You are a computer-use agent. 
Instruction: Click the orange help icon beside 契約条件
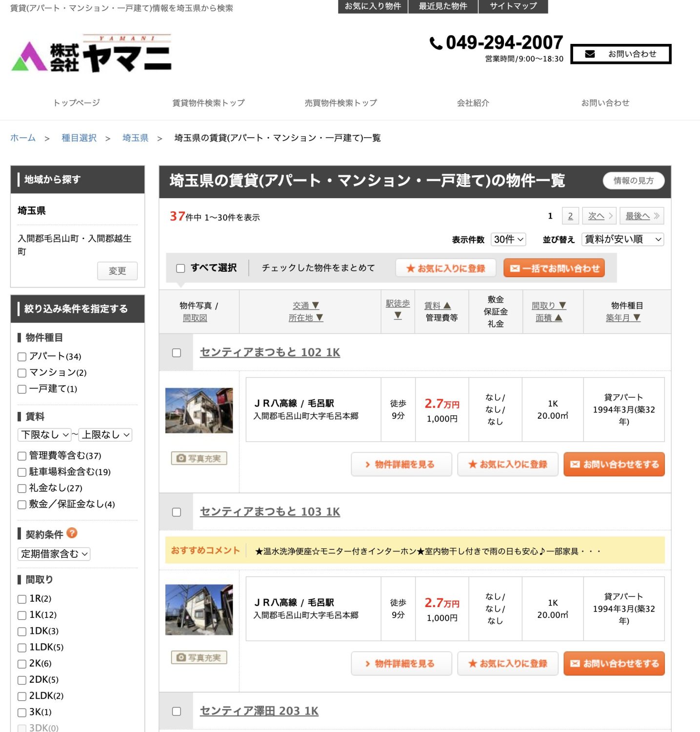pyautogui.click(x=72, y=533)
